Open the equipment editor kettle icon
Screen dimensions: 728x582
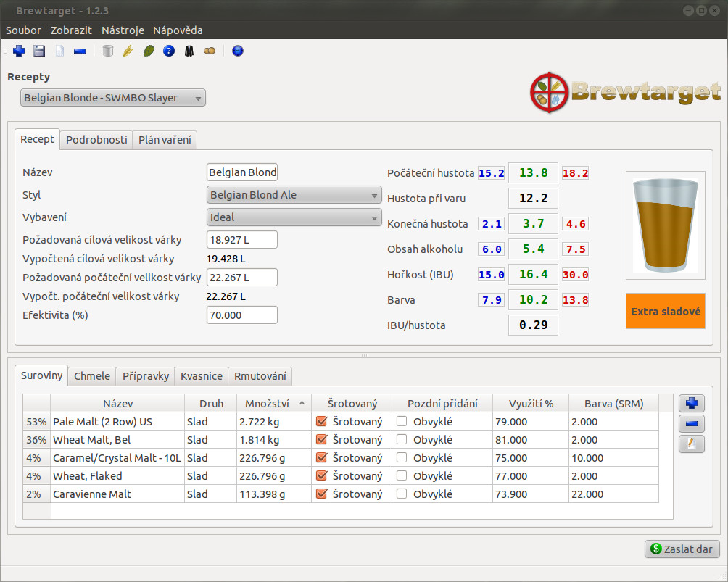(x=108, y=51)
